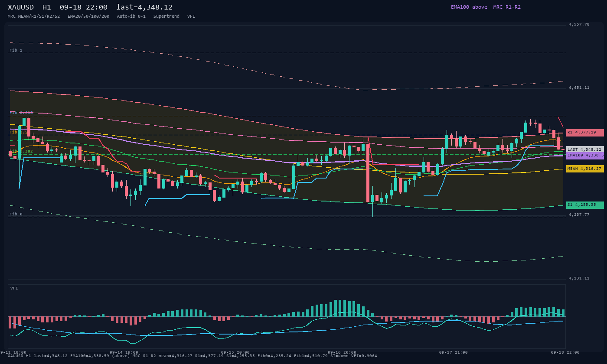Click the Fib 0 level label
607x364 pixels.
(16, 214)
